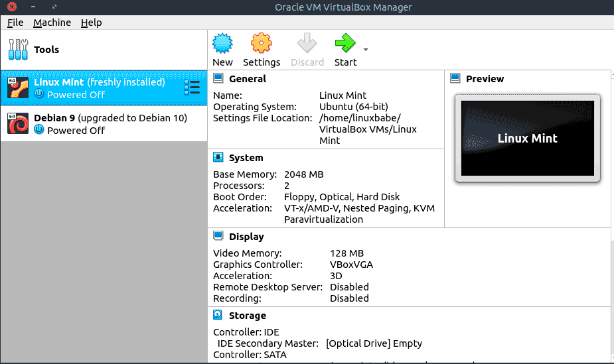
Task: Open Settings gear icon in toolbar
Action: 261,44
